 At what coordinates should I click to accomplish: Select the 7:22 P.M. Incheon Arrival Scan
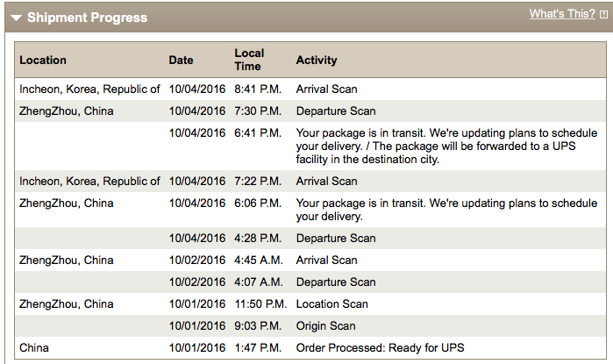coord(310,181)
